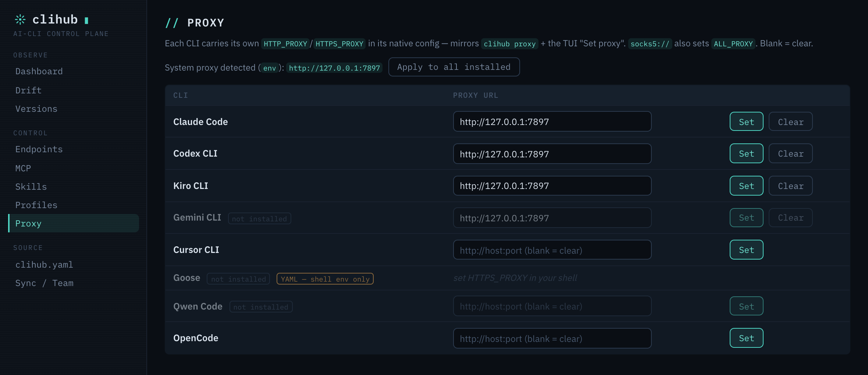The width and height of the screenshot is (868, 375).
Task: Click the HTTPS_PROXY code tag
Action: tap(339, 44)
